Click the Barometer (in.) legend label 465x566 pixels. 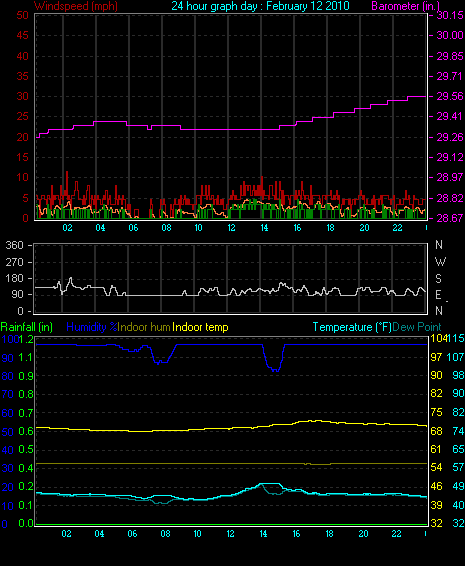click(405, 6)
